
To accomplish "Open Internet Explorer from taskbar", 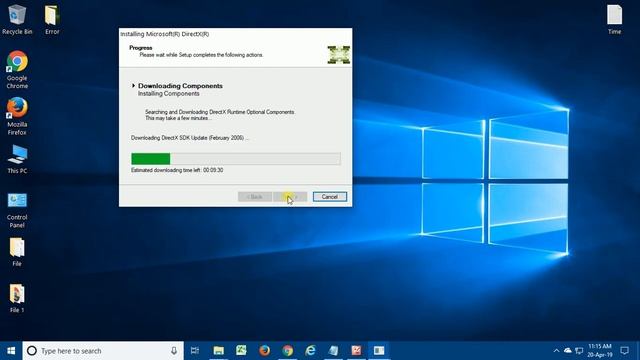I will [x=310, y=351].
